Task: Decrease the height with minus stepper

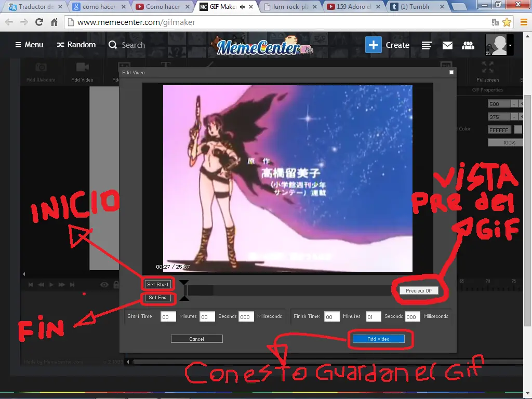Action: (514, 117)
